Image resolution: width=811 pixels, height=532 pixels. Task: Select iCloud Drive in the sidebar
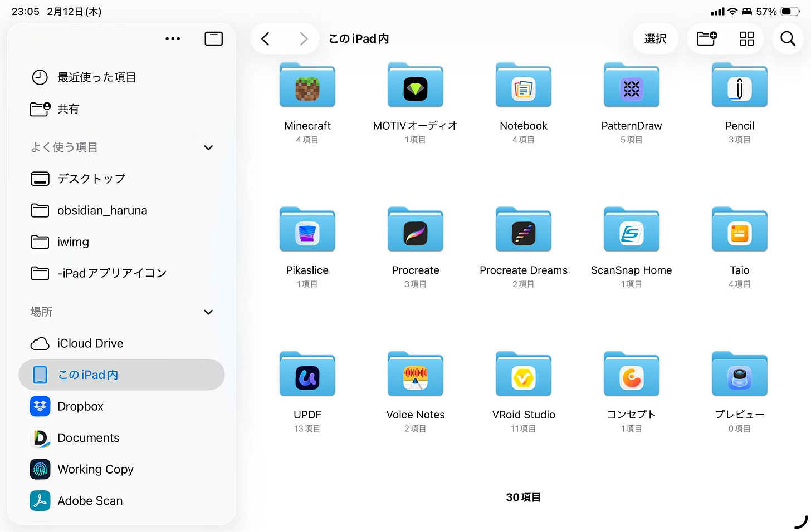90,343
